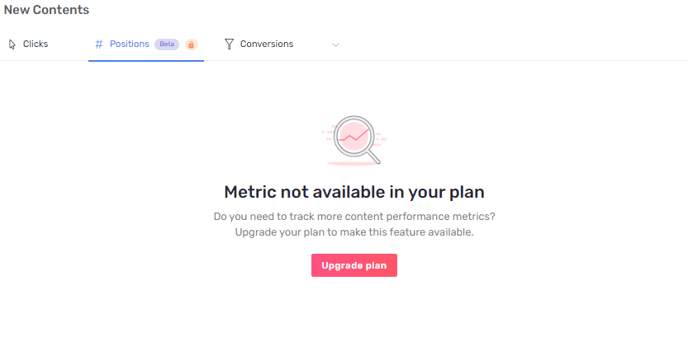Click the magnifying glass chart illustration
Viewport: 688px width, 360px height.
point(355,140)
